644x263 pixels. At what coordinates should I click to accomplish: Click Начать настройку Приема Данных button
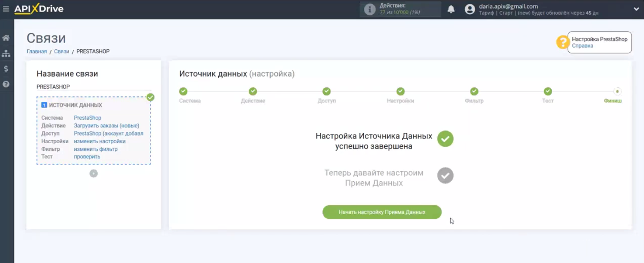pyautogui.click(x=382, y=212)
